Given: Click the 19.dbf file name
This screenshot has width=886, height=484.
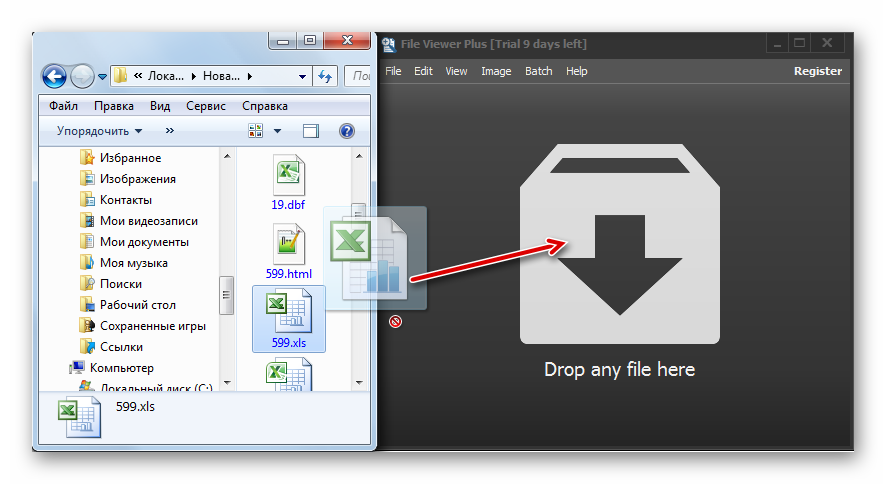Looking at the screenshot, I should point(288,205).
